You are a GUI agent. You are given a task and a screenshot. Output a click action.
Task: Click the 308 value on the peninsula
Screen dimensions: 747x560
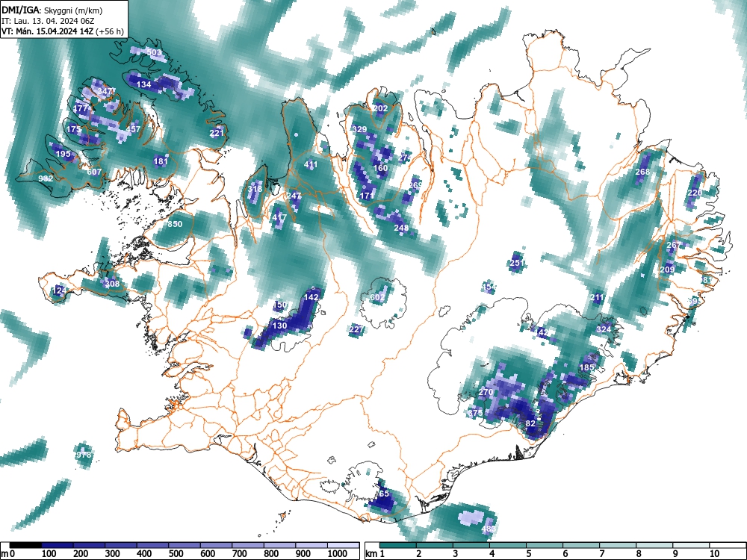coord(112,283)
